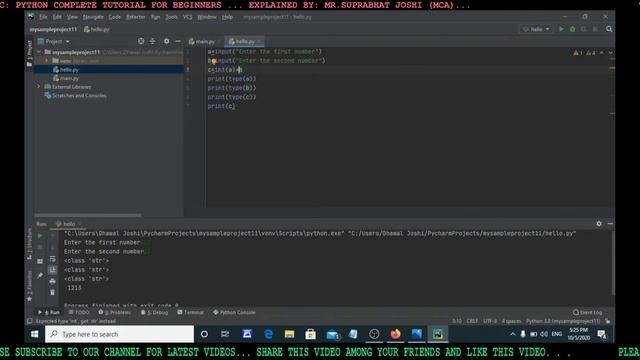The width and height of the screenshot is (640, 360).
Task: Collapse the mysampleproject11 root folder
Action: tap(39, 52)
